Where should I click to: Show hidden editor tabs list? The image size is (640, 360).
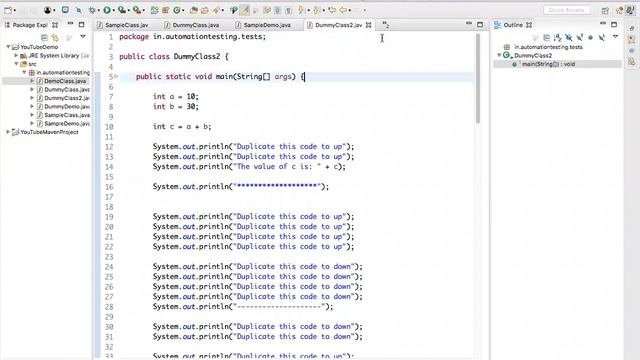pos(385,25)
